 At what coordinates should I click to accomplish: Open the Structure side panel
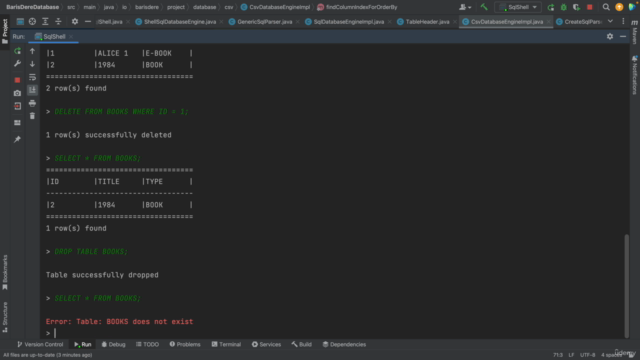click(5, 317)
